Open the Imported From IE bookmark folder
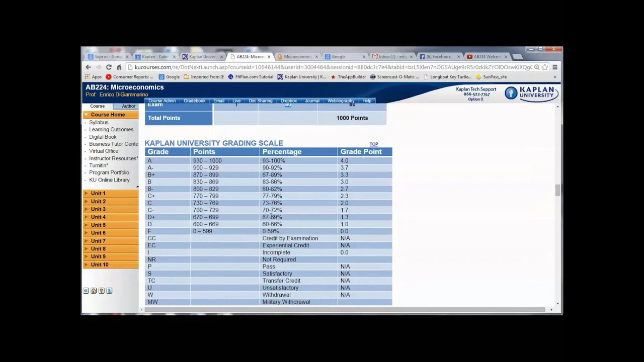The width and height of the screenshot is (644, 362). point(204,77)
